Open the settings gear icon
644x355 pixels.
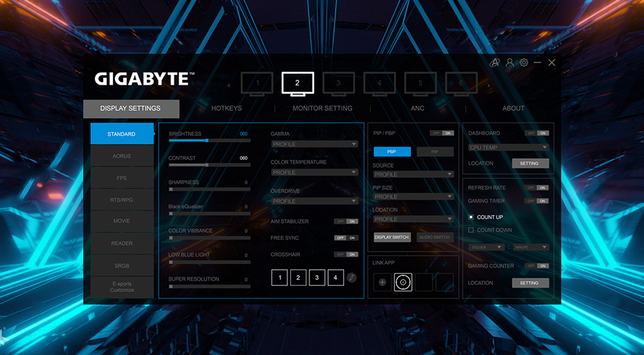coord(524,62)
